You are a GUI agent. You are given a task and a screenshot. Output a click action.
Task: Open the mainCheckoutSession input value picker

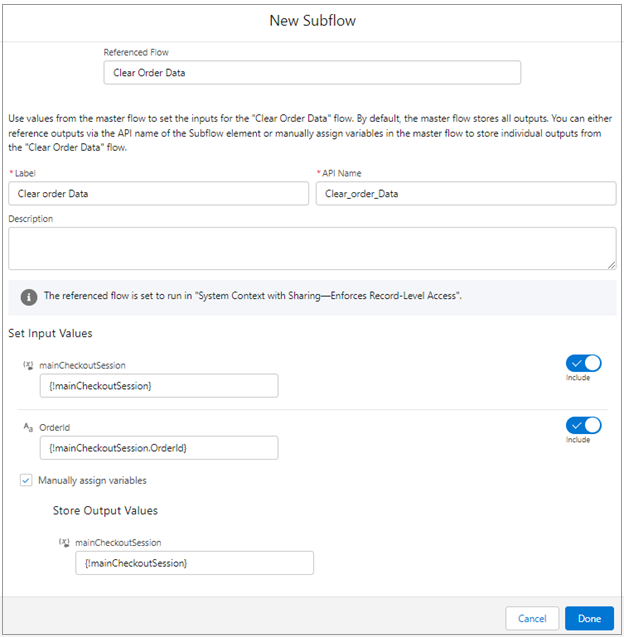click(x=158, y=386)
